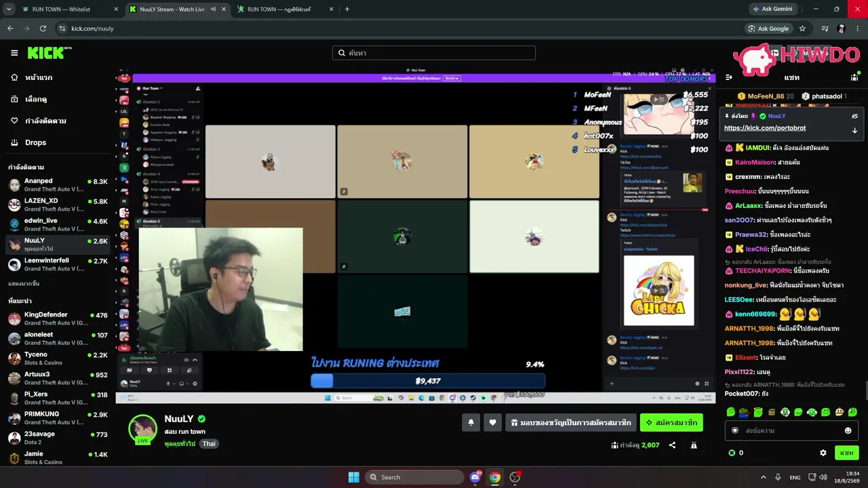The height and width of the screenshot is (488, 868).
Task: Click the gift subscriptions button
Action: (x=571, y=423)
